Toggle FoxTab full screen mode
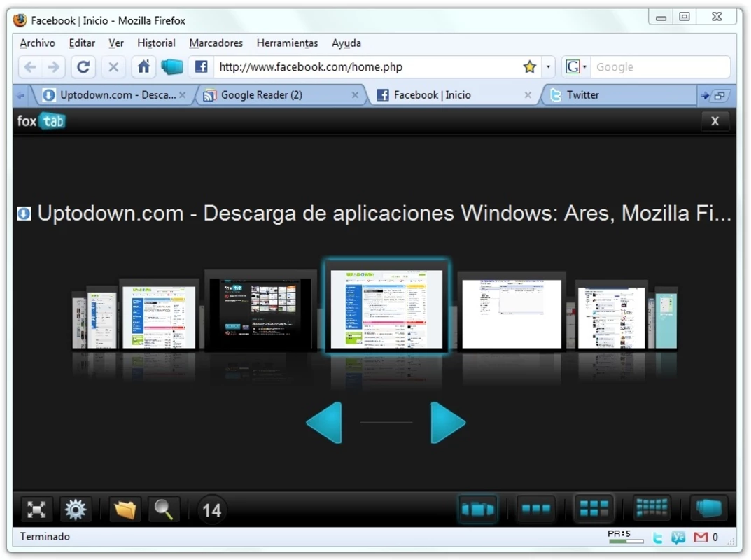This screenshot has width=751, height=560. click(x=36, y=509)
